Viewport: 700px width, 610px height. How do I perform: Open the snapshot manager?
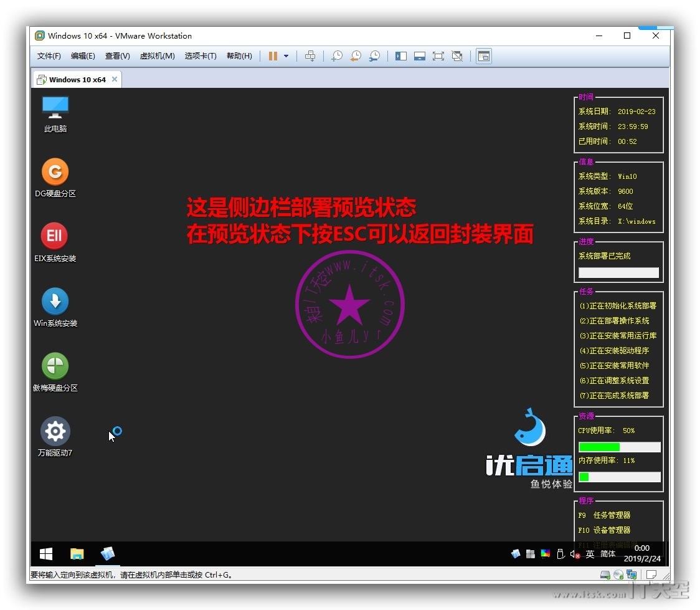(374, 56)
